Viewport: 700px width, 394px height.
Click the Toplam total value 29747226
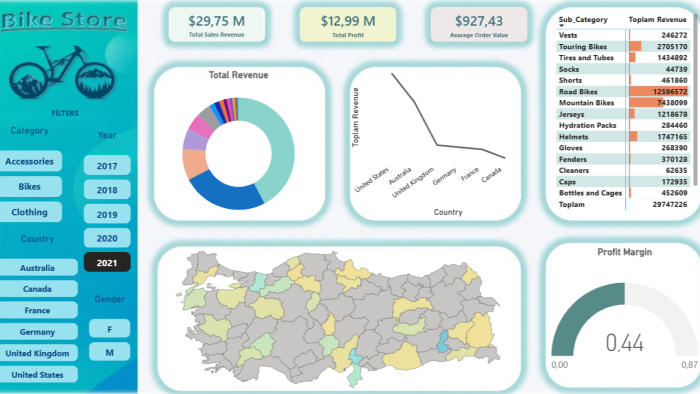pyautogui.click(x=670, y=204)
